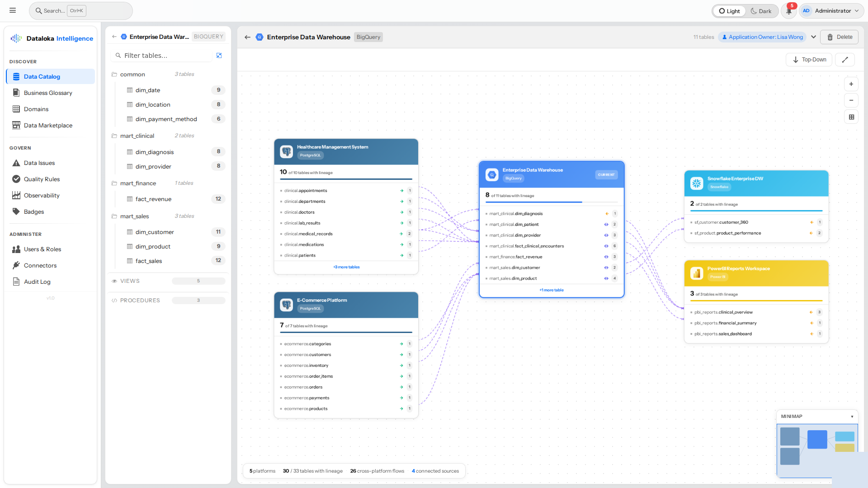Open the hamburger menu at top left
This screenshot has height=488, width=868.
coord(13,10)
